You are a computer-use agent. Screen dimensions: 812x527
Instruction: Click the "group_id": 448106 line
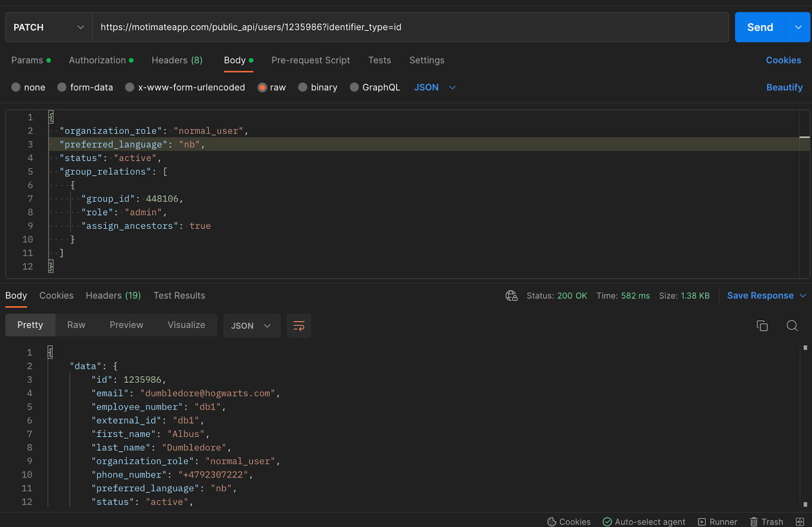132,199
